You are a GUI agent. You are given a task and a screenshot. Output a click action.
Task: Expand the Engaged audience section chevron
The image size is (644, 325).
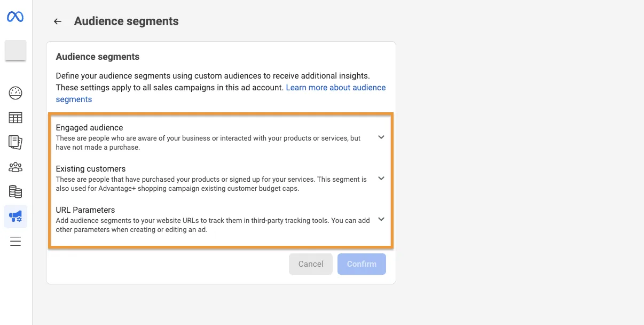pos(381,137)
